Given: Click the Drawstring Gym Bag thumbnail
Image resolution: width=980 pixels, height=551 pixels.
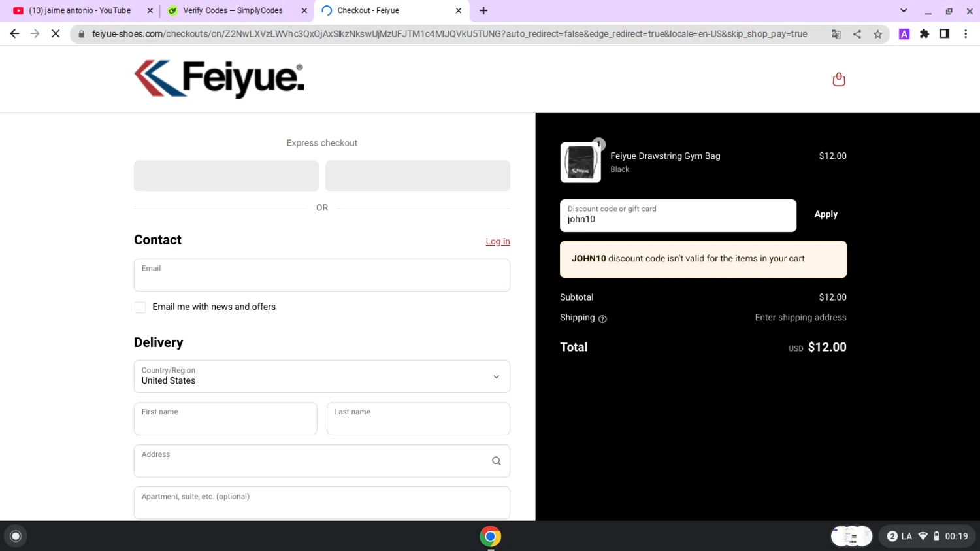Looking at the screenshot, I should 580,162.
